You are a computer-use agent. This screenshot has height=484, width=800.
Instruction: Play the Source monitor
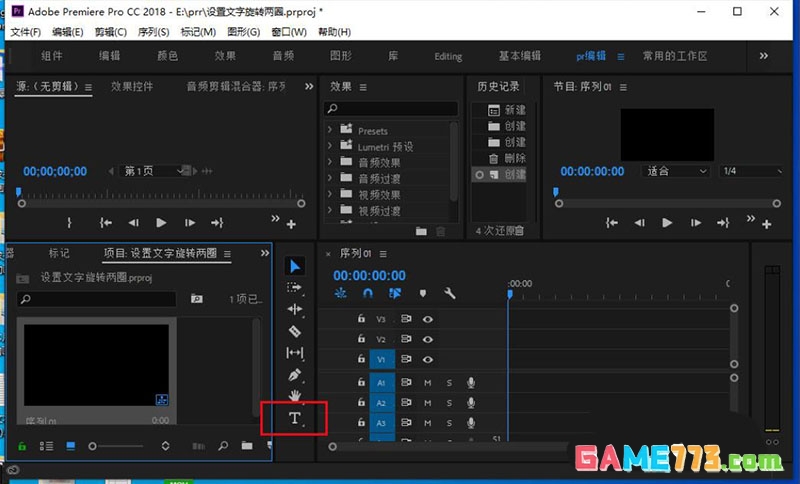161,223
